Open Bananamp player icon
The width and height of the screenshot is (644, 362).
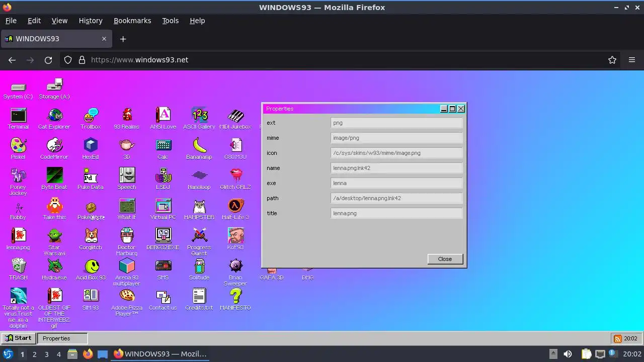coord(199,149)
